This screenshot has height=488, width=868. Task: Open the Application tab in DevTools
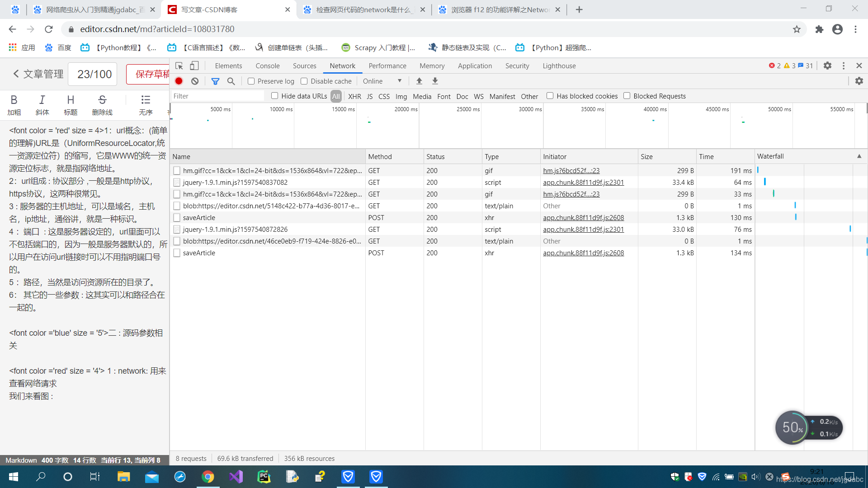pos(474,66)
